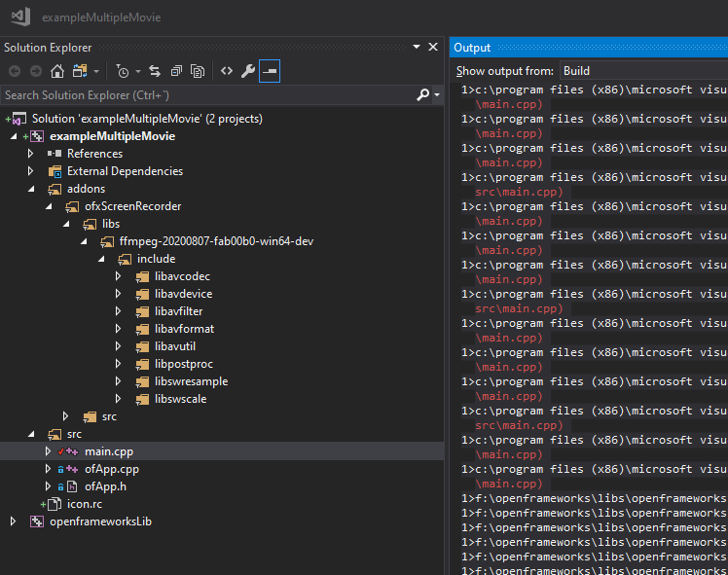The height and width of the screenshot is (575, 728).
Task: Click the Forward navigation arrow in Solution Explorer
Action: [x=36, y=71]
